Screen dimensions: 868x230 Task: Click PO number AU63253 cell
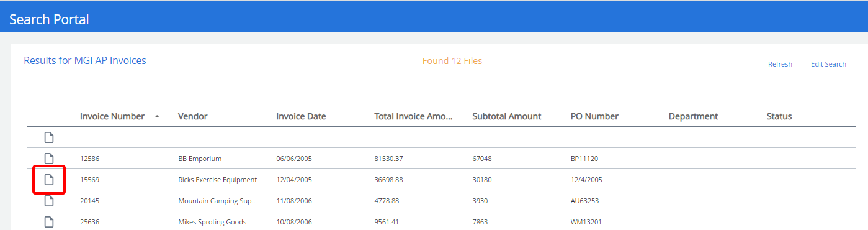[x=584, y=201]
